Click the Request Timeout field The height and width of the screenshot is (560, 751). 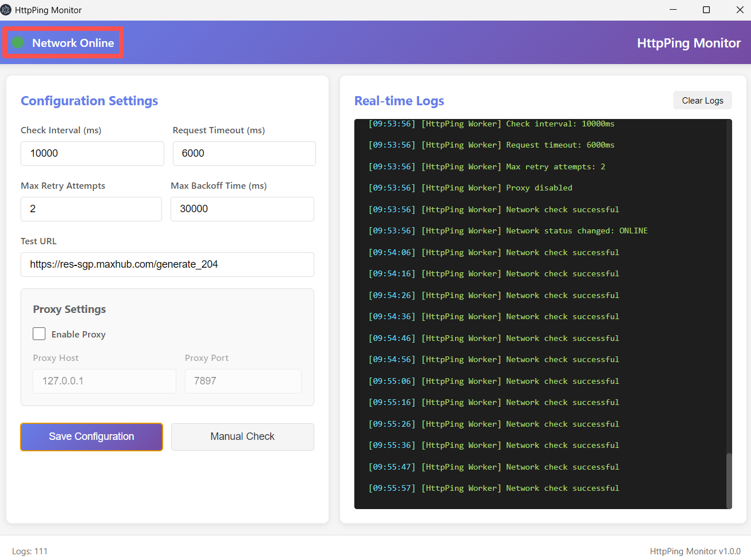(x=244, y=153)
